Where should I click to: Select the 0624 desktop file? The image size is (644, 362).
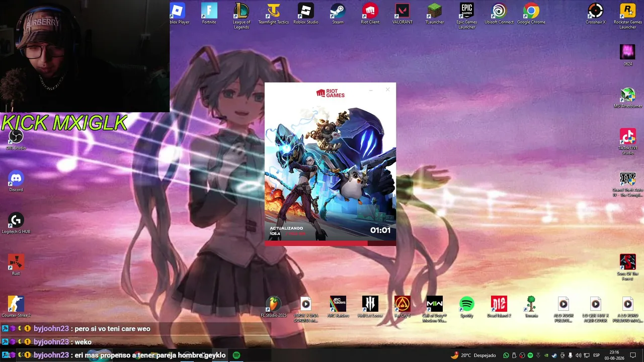(627, 55)
